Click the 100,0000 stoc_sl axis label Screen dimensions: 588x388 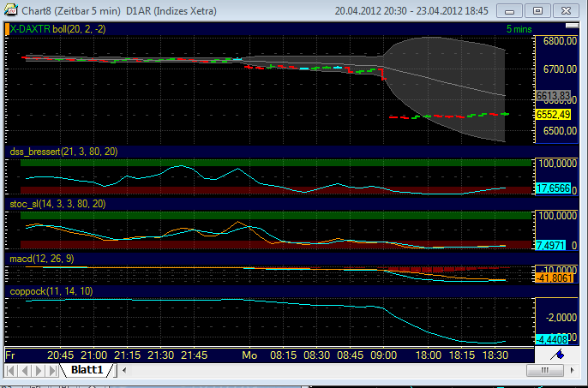558,216
